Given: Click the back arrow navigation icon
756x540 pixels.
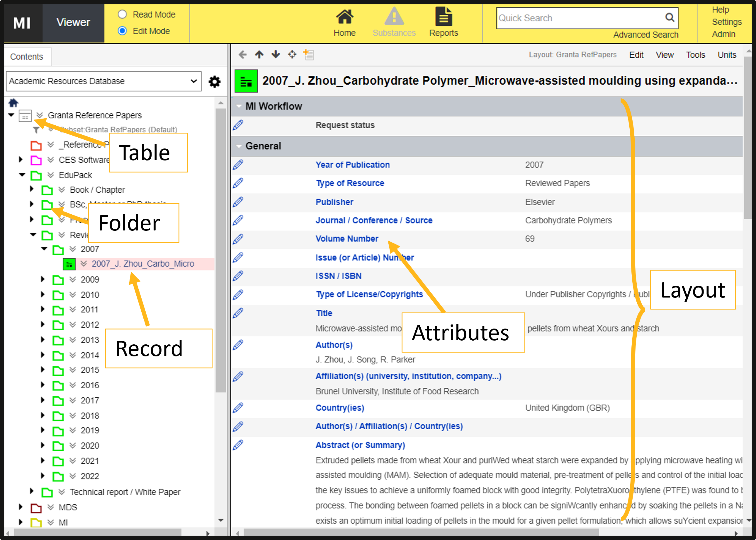Looking at the screenshot, I should (243, 54).
